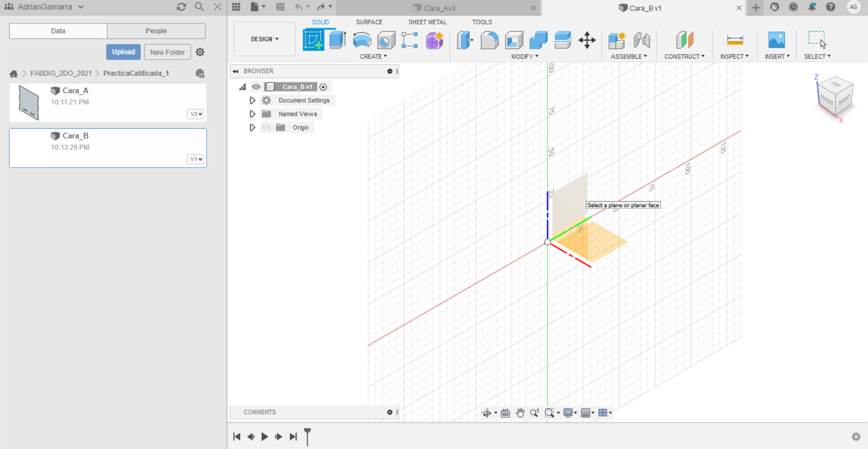
Task: Switch to the SURFACE tab
Action: click(x=369, y=22)
